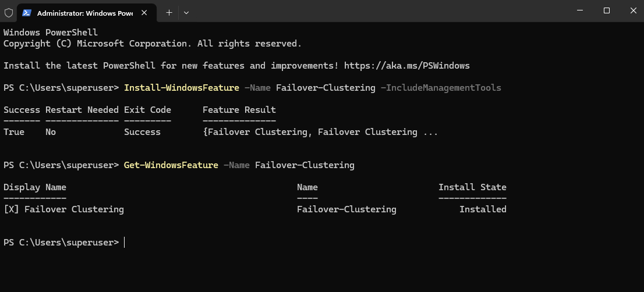Minimize the terminal window

pos(579,10)
